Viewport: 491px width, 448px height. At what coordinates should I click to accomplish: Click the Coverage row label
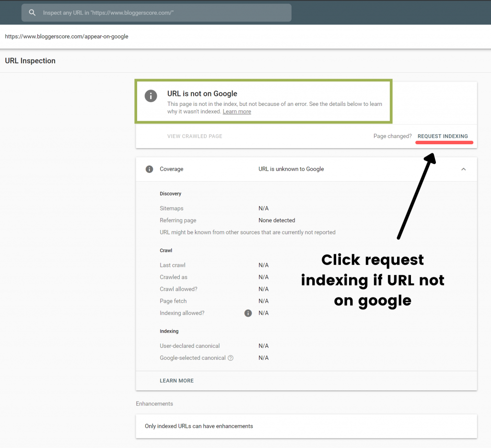(x=171, y=169)
